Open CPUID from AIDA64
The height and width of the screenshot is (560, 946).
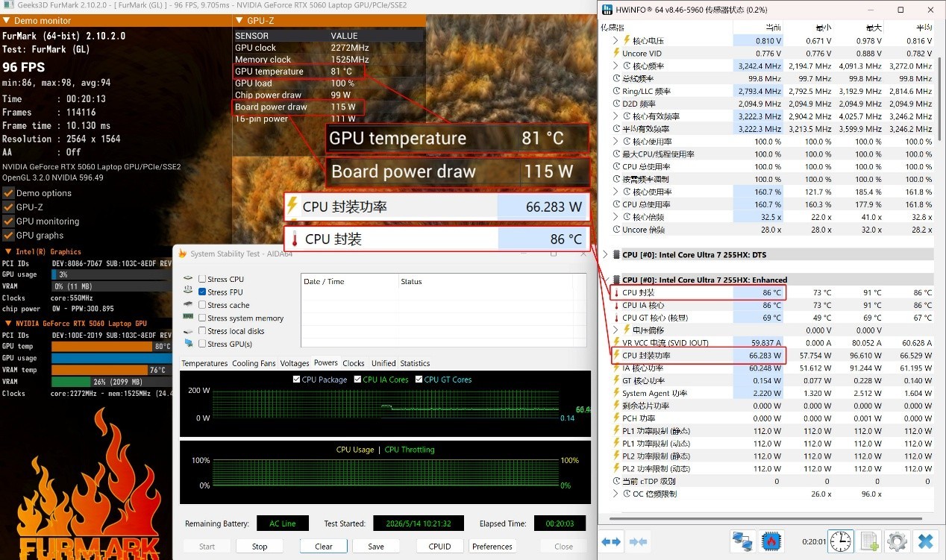click(440, 546)
